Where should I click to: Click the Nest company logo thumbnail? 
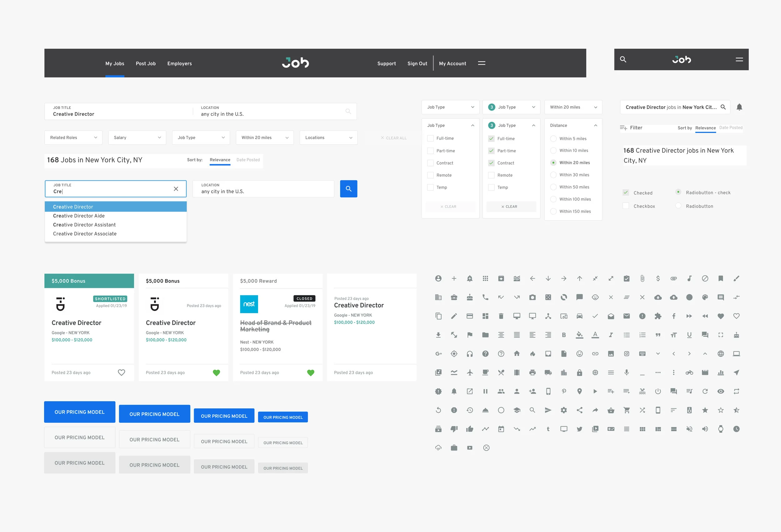pos(249,304)
